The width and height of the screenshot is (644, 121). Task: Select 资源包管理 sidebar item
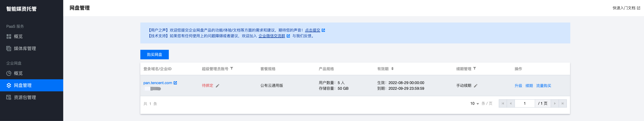(x=32, y=97)
